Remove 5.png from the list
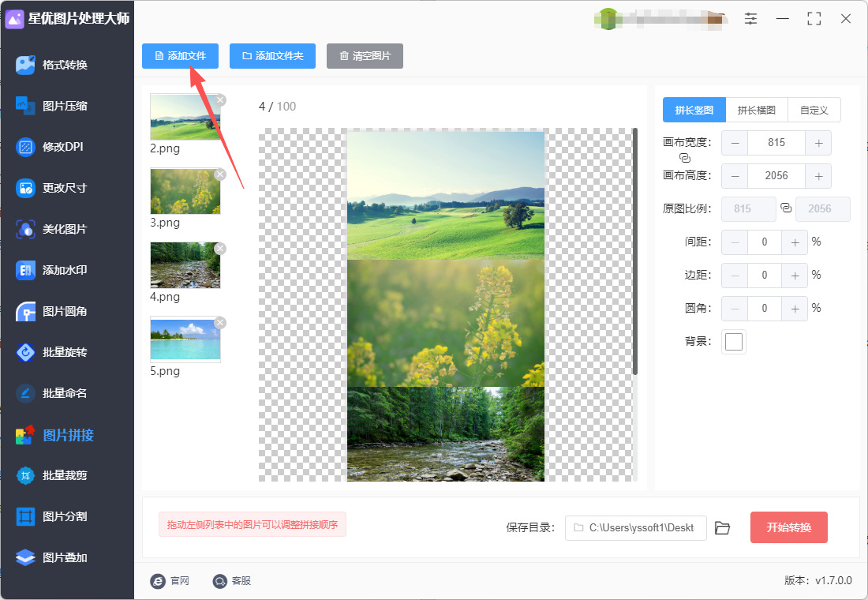This screenshot has width=868, height=600. tap(220, 323)
